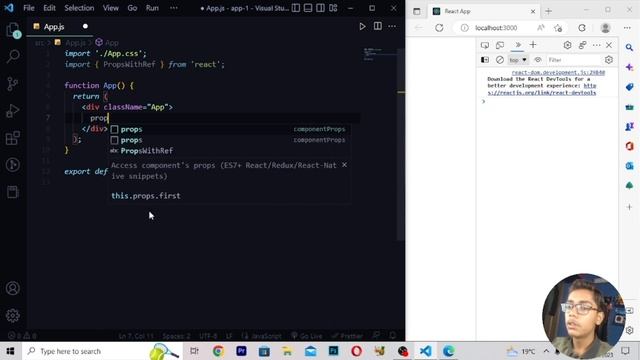
Task: Open the File menu
Action: tap(29, 8)
